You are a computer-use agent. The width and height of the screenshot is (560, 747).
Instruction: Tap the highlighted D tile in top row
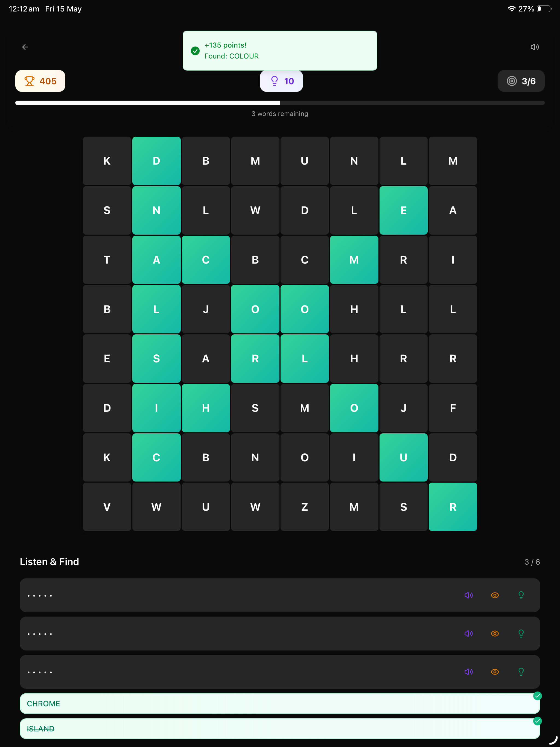tap(156, 161)
